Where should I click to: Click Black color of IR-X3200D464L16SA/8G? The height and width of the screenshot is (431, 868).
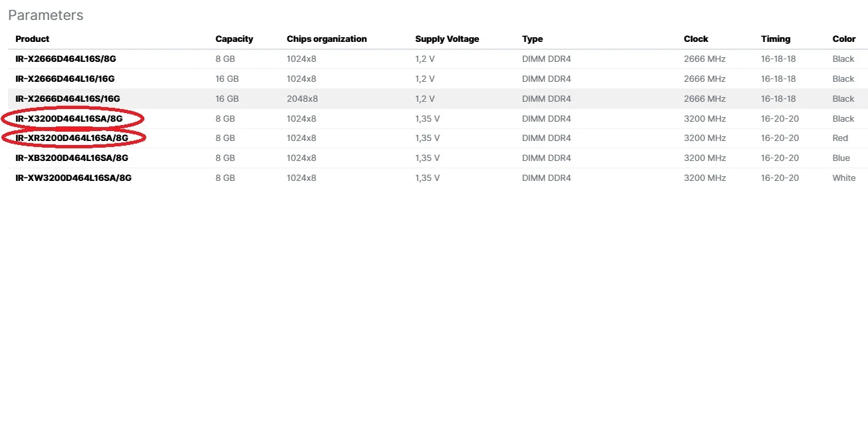[x=843, y=118]
